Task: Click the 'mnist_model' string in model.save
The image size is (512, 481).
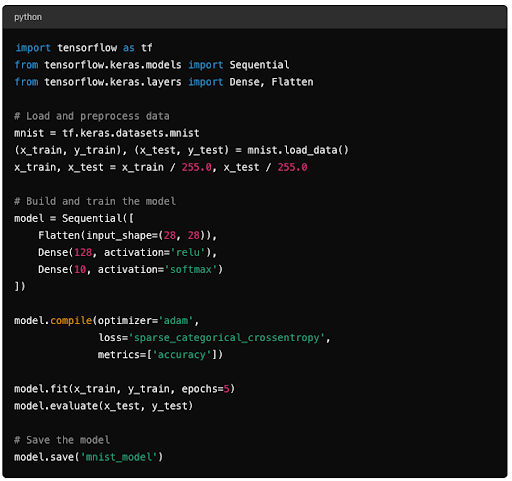Action: (x=119, y=457)
